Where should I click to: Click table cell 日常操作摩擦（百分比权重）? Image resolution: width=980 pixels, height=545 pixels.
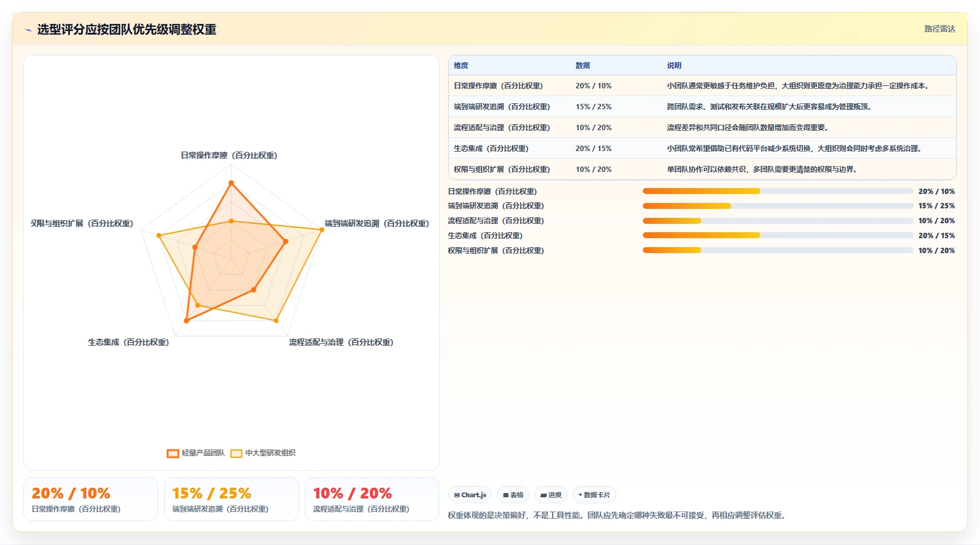(498, 86)
